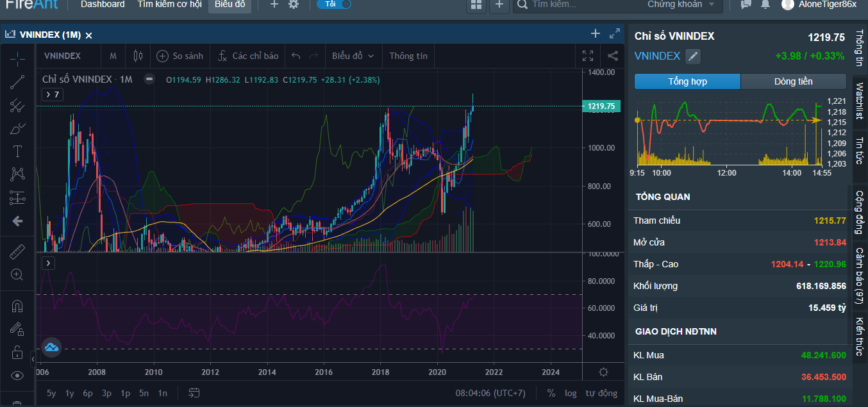
Task: Open fullscreen mode for the chart
Action: click(x=588, y=56)
